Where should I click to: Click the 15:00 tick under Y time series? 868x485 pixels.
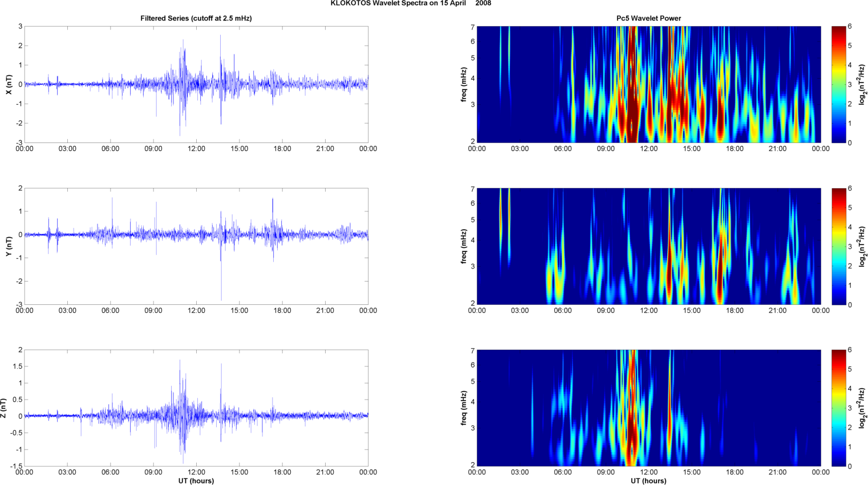point(240,311)
